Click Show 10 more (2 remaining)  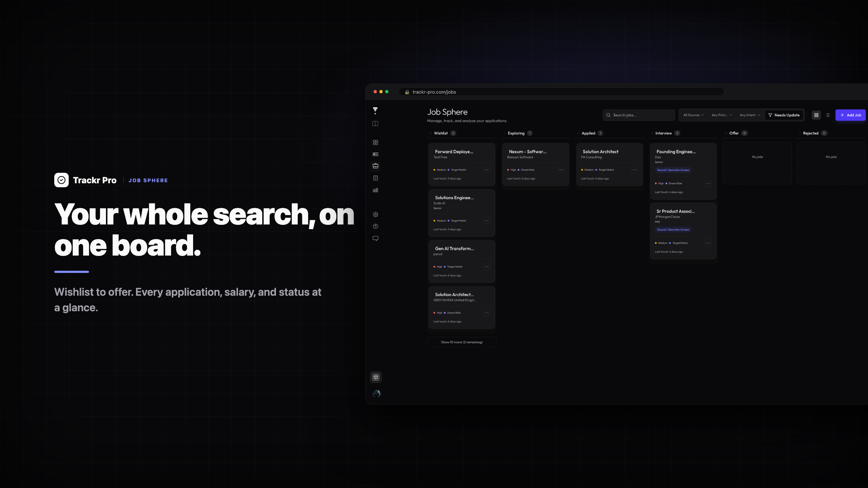click(x=462, y=342)
